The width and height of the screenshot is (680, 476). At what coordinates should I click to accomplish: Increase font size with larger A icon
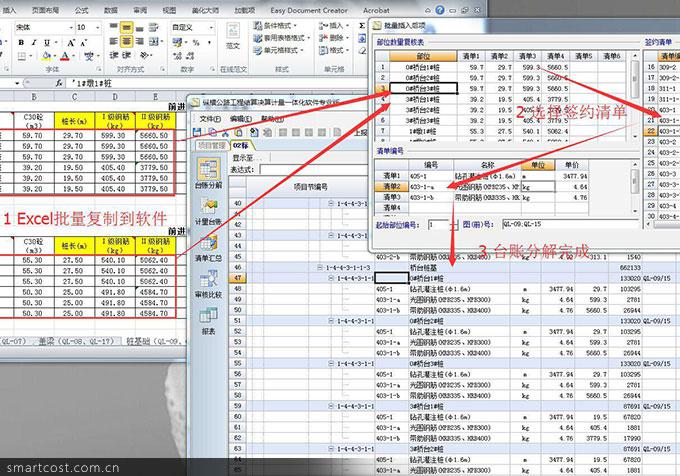(71, 42)
